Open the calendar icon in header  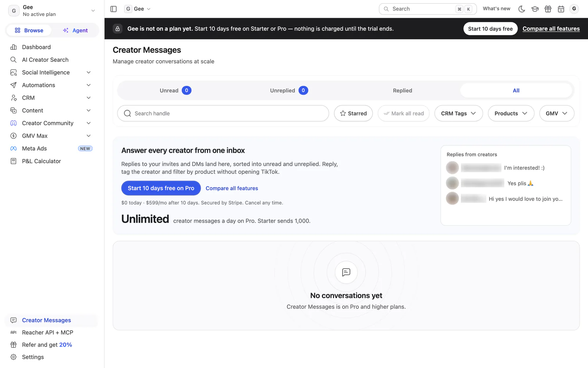click(561, 9)
